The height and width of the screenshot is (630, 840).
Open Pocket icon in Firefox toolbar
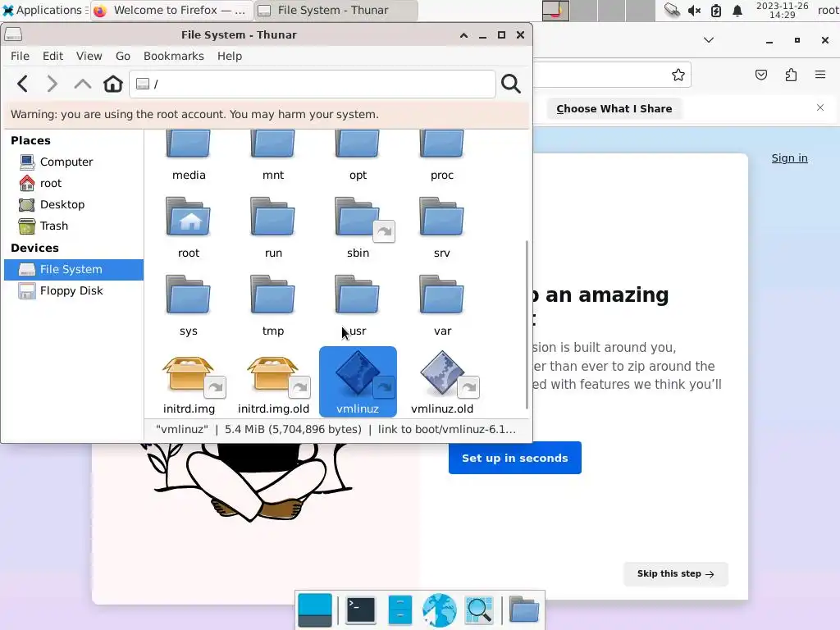761,75
